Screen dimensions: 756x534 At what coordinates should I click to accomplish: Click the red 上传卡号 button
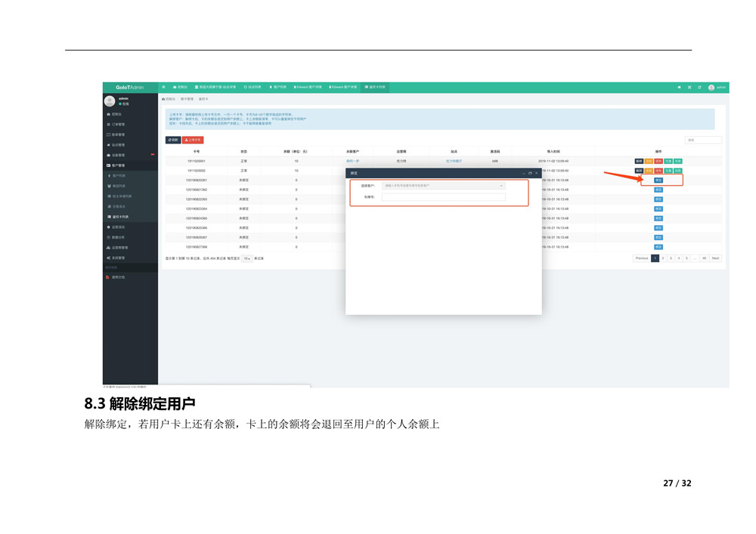coord(194,140)
